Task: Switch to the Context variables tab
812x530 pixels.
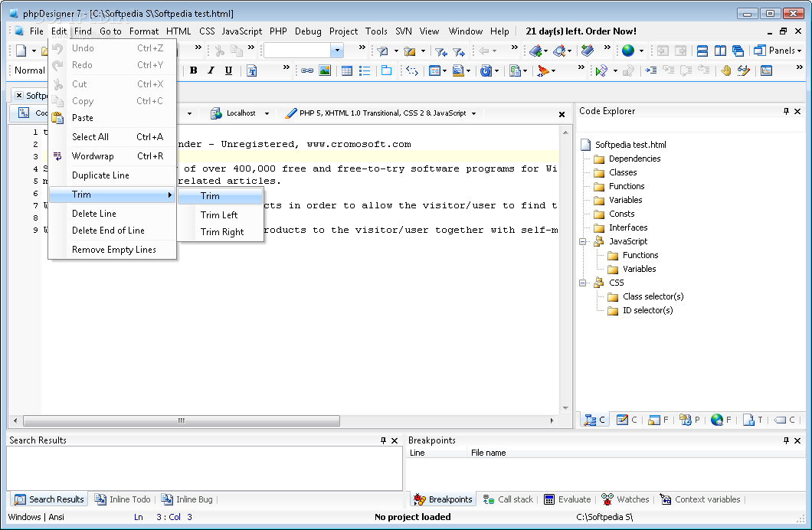Action: click(x=700, y=499)
